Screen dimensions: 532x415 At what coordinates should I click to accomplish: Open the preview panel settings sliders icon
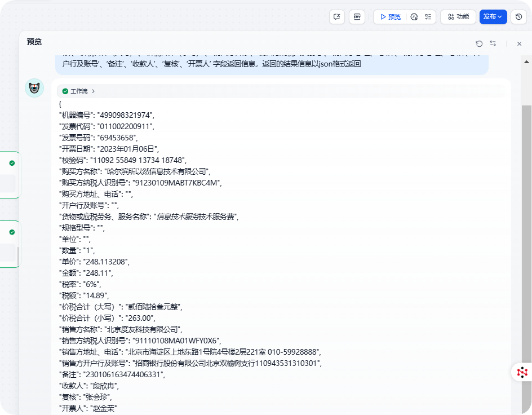(493, 43)
